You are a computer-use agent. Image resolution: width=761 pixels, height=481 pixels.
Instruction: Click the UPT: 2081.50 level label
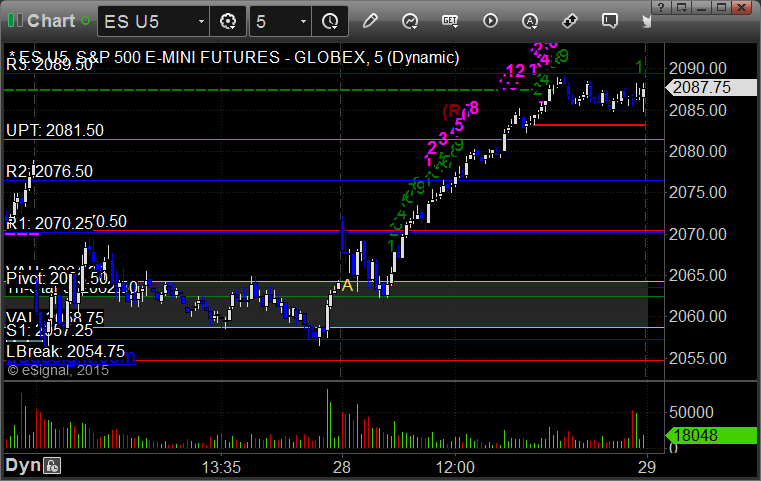(x=55, y=130)
